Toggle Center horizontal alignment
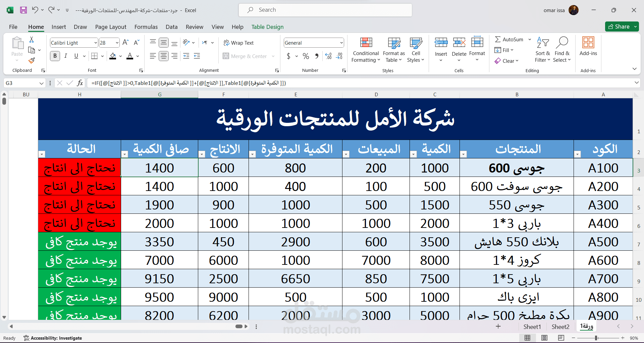Image resolution: width=644 pixels, height=343 pixels. pos(164,56)
